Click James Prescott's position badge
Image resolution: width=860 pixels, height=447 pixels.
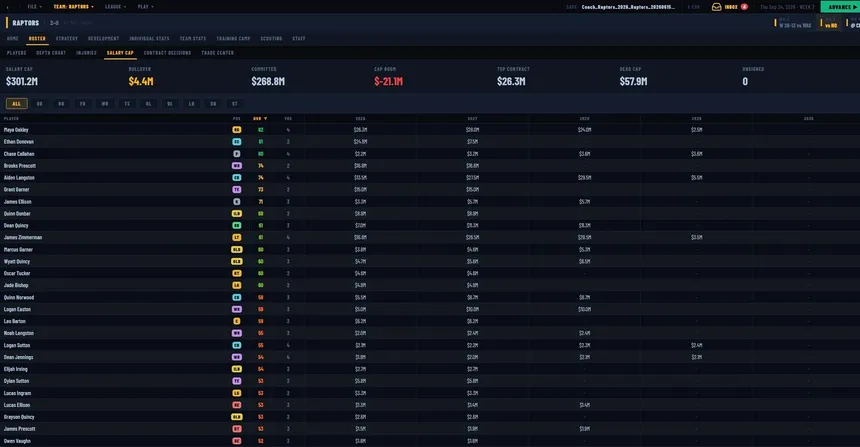point(236,429)
